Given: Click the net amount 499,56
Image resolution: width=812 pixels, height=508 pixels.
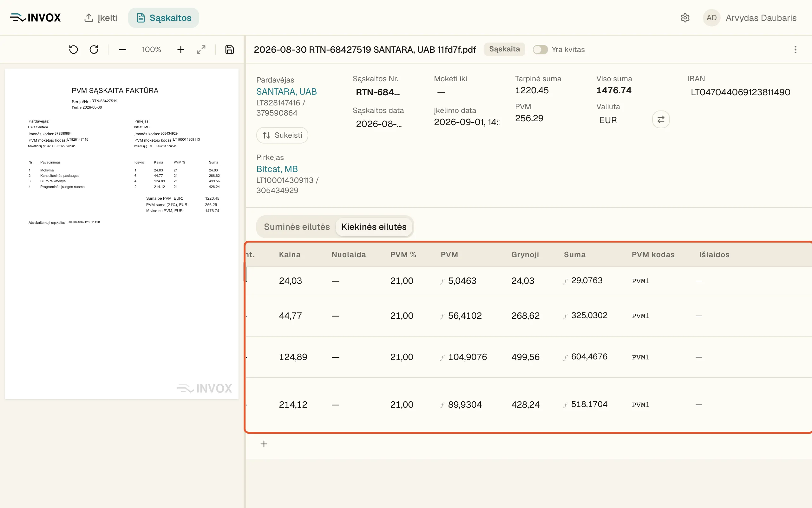Looking at the screenshot, I should click(526, 357).
